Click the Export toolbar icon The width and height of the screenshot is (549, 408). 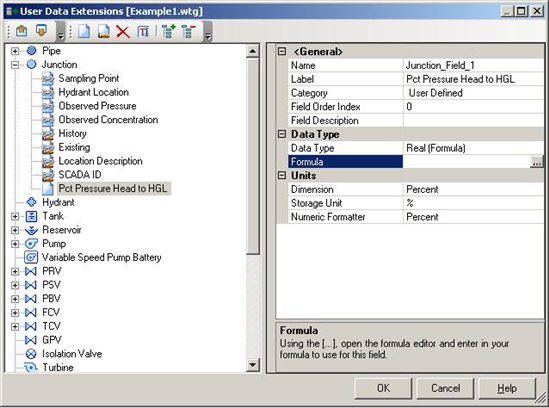(x=41, y=31)
